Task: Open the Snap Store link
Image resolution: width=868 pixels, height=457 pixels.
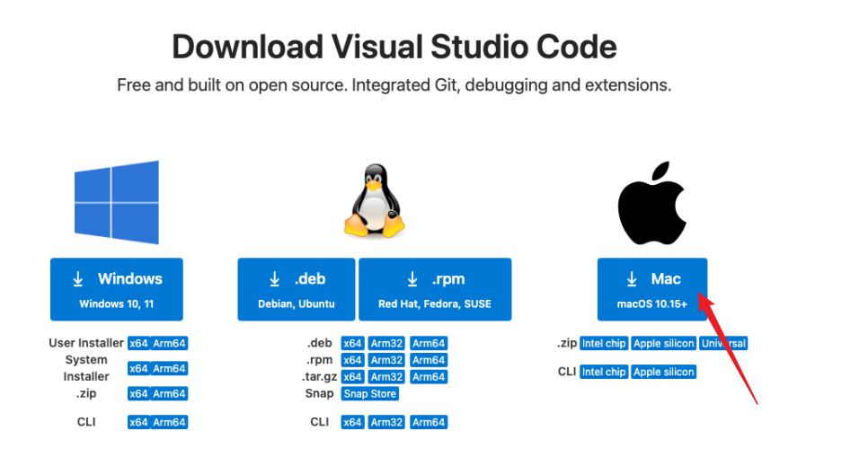Action: click(x=369, y=394)
